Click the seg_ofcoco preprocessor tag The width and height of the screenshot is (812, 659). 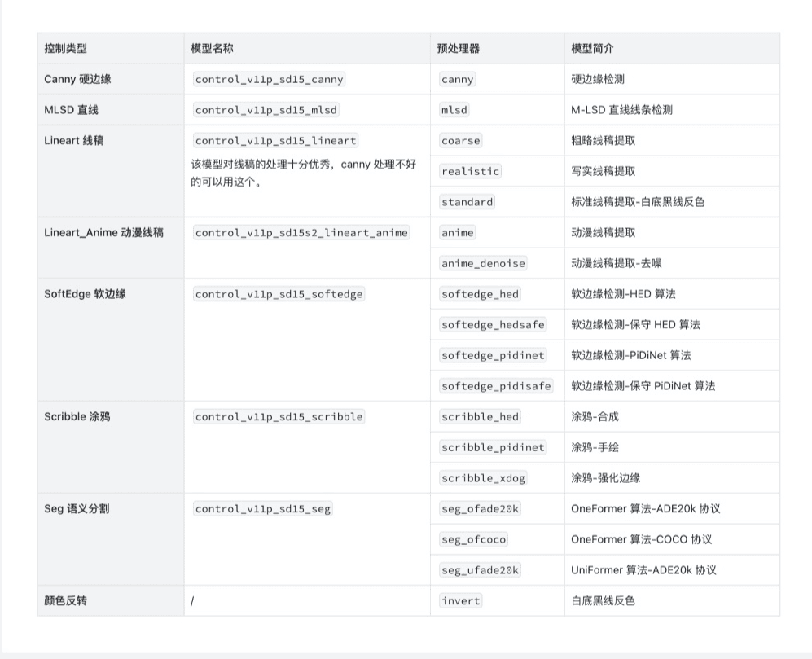click(x=473, y=539)
